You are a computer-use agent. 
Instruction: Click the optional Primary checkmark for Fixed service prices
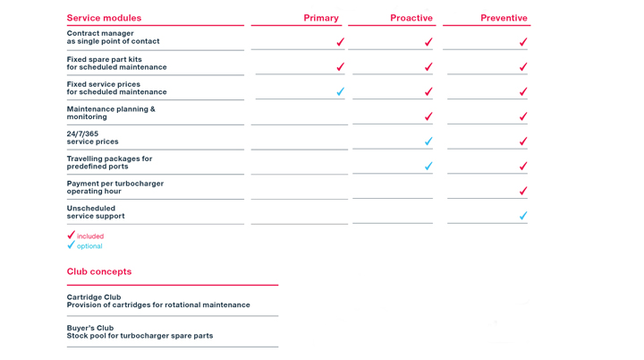click(340, 91)
